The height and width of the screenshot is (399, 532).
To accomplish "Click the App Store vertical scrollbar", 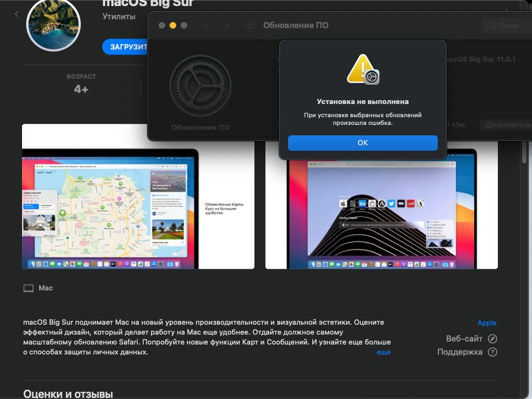I will tap(524, 152).
